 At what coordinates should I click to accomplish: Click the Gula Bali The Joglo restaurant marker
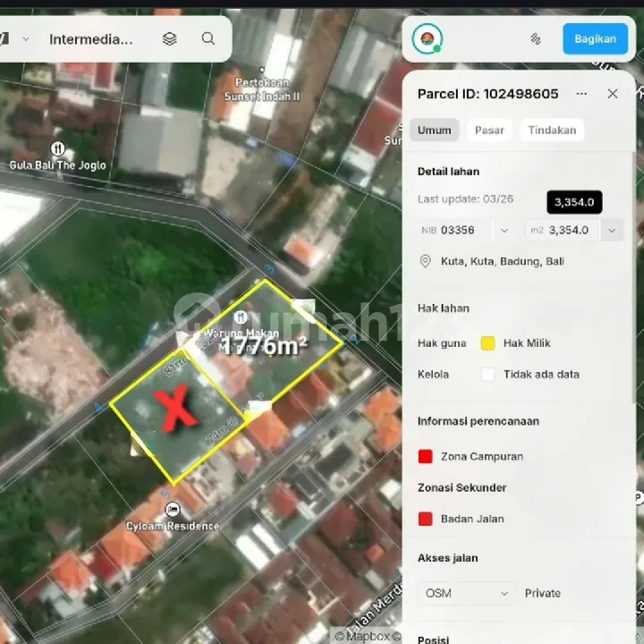click(57, 148)
